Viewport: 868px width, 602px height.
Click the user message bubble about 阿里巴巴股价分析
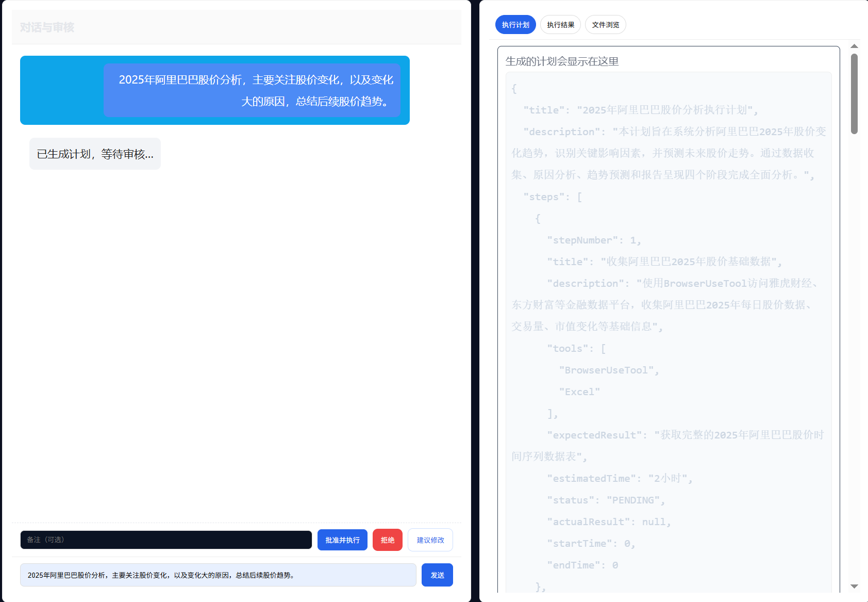pyautogui.click(x=252, y=90)
